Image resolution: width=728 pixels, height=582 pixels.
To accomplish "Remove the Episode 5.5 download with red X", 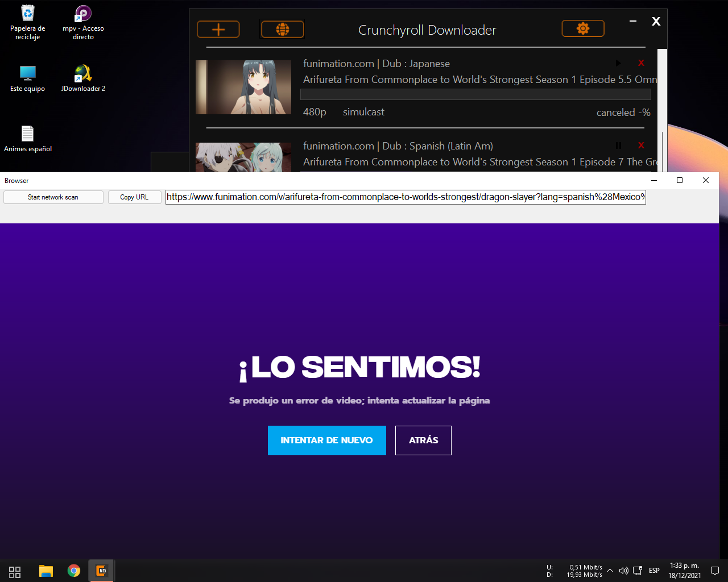I will 641,63.
